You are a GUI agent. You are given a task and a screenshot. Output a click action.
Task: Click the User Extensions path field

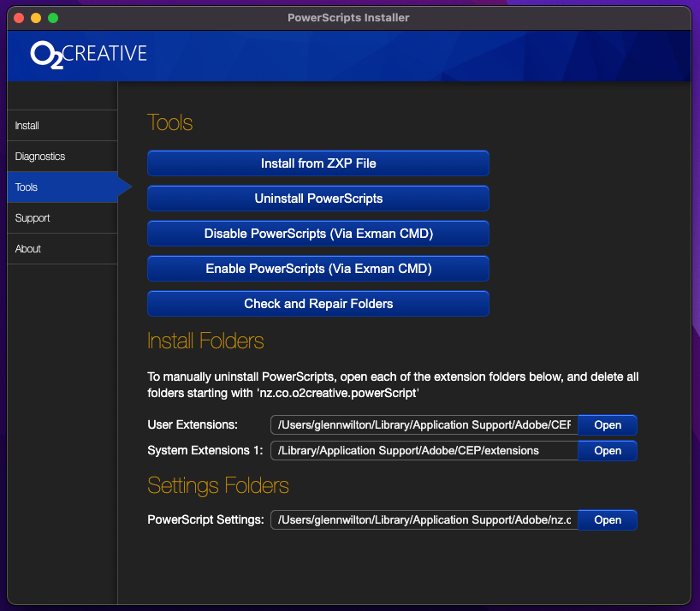click(x=424, y=425)
